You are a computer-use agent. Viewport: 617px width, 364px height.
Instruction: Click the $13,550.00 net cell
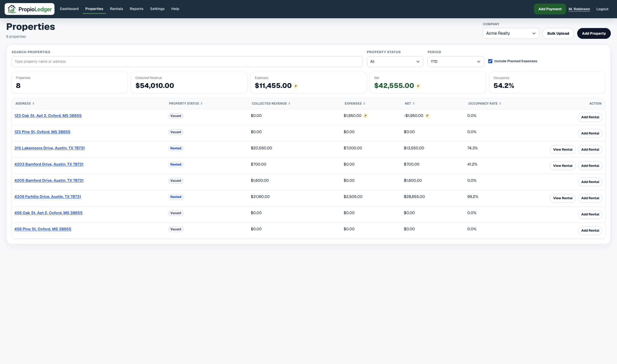point(414,148)
